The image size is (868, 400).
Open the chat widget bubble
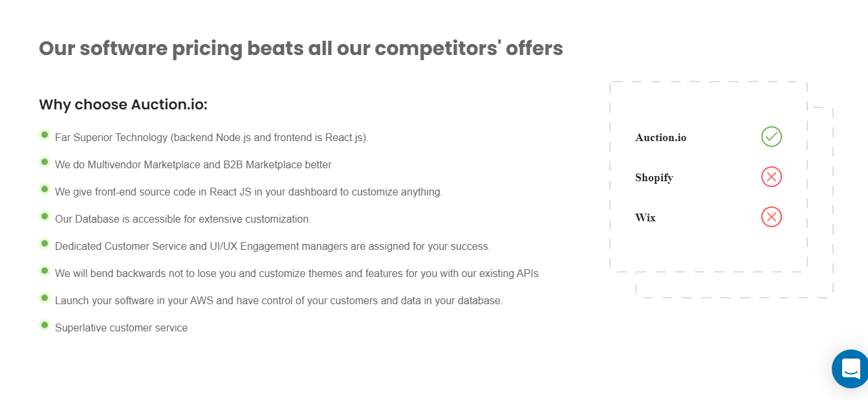pos(851,369)
